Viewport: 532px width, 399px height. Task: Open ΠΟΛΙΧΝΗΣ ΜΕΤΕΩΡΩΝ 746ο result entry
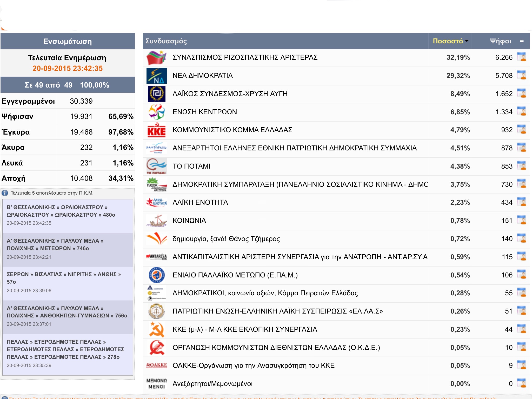tap(68, 250)
